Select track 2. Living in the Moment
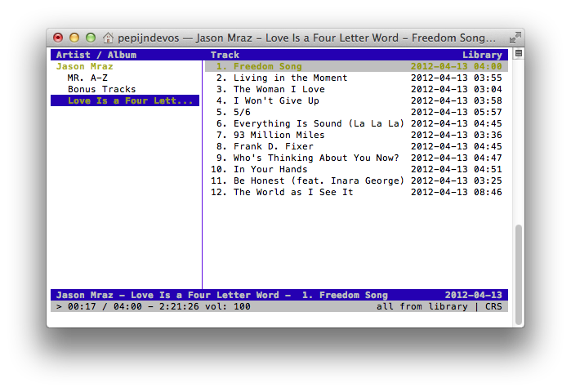Image resolution: width=571 pixels, height=392 pixels. pyautogui.click(x=356, y=78)
